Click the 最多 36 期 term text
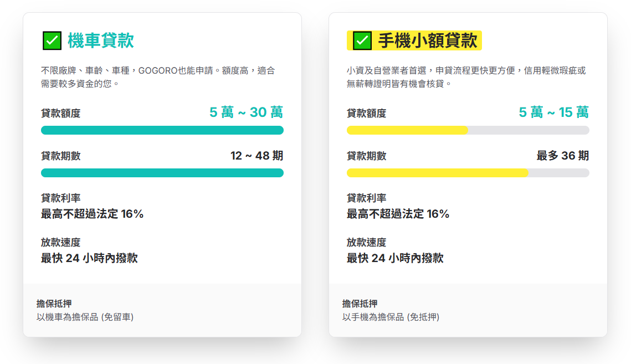 562,156
